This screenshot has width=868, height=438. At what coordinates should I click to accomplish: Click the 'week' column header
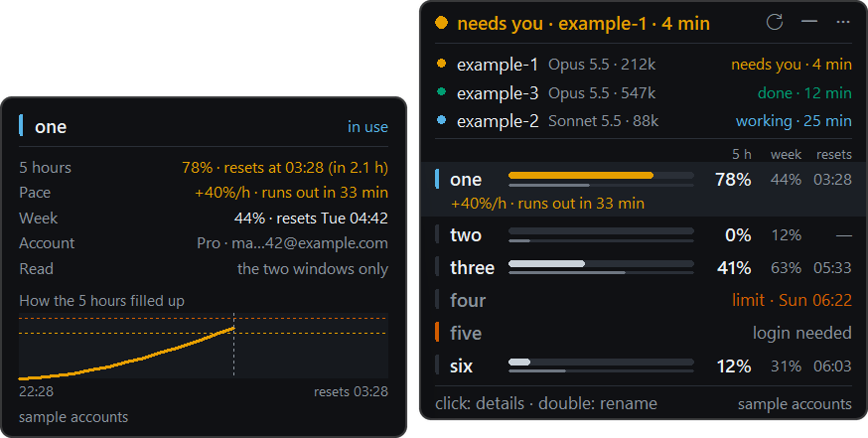tap(787, 155)
